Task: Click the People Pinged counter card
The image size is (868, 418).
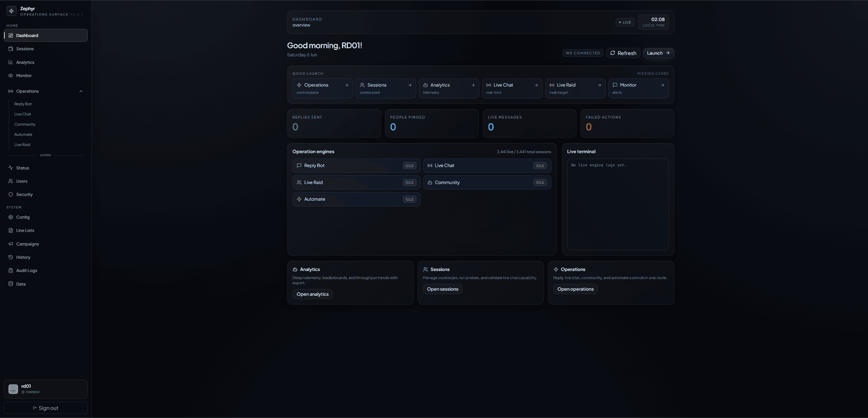Action: tap(431, 123)
